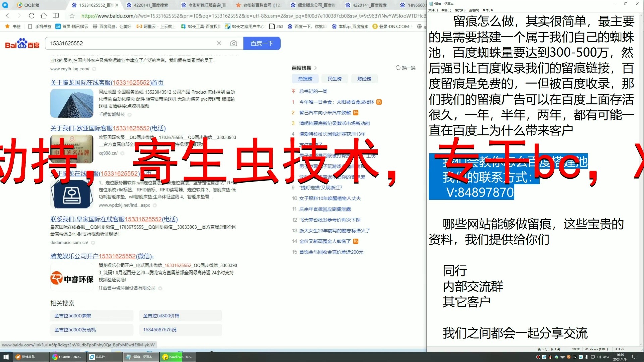Click the Baidu search input field
Viewport: 644px width, 362px height.
tap(131, 43)
